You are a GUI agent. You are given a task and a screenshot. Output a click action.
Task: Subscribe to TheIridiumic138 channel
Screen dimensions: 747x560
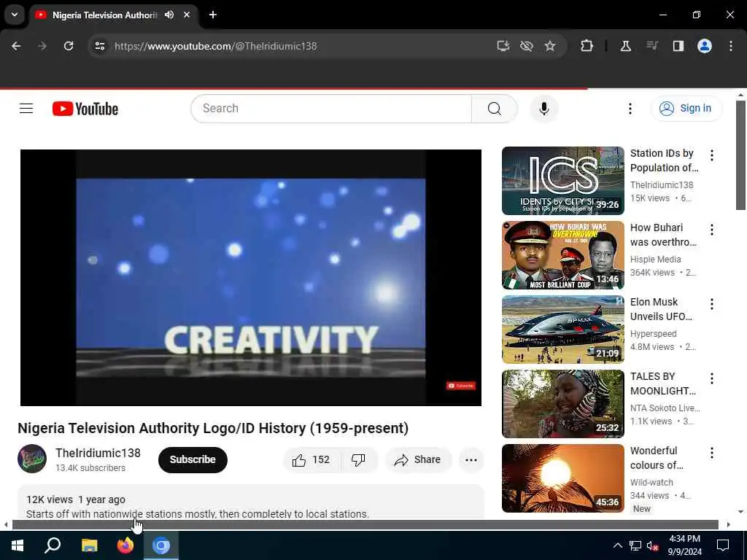(193, 459)
